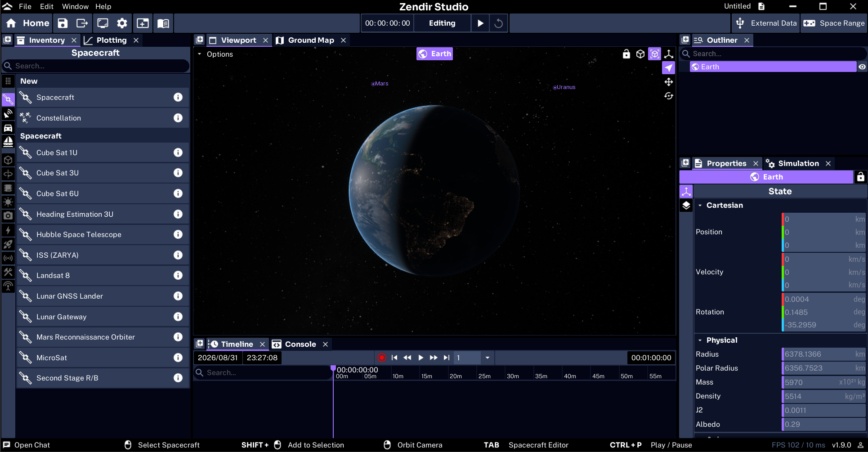Click the viewport move arrows icon
Image resolution: width=868 pixels, height=452 pixels.
[x=669, y=82]
